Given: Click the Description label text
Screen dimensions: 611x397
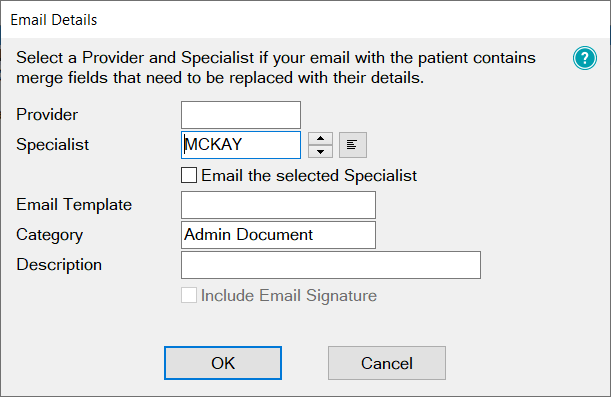Looking at the screenshot, I should coord(59,265).
